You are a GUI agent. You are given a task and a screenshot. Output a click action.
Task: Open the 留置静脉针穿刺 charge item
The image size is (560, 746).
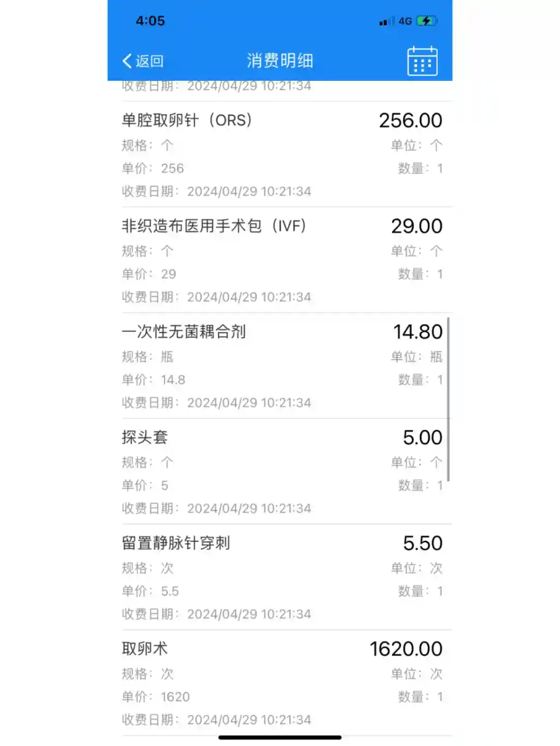point(176,543)
